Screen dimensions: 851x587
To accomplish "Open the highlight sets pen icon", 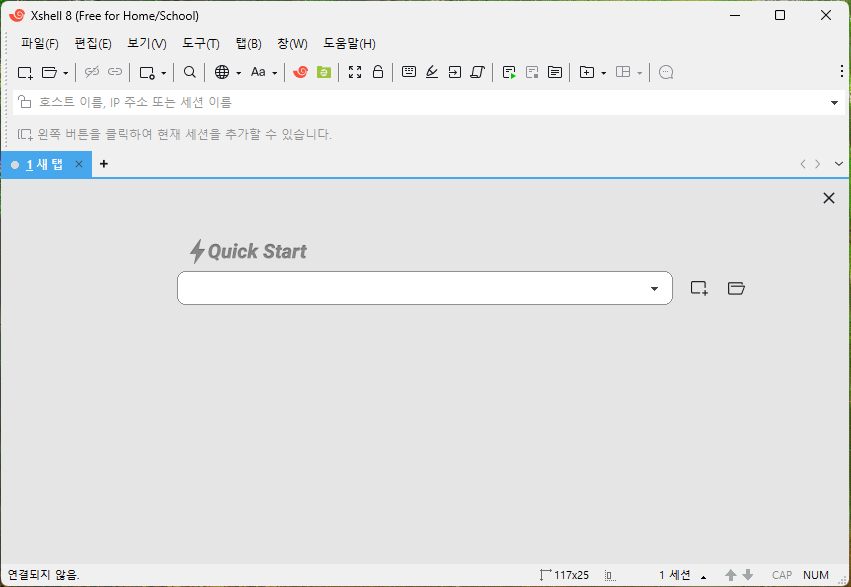I will point(431,72).
